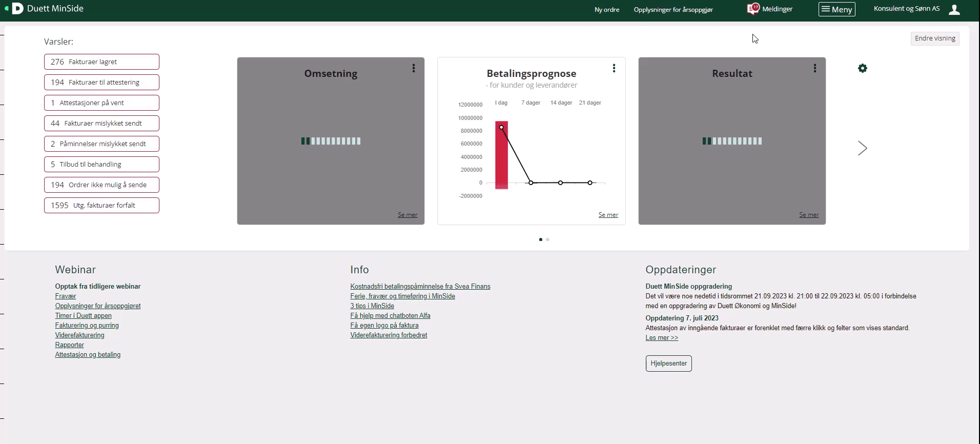The image size is (980, 444).
Task: Open the Meny hamburger menu
Action: click(836, 9)
